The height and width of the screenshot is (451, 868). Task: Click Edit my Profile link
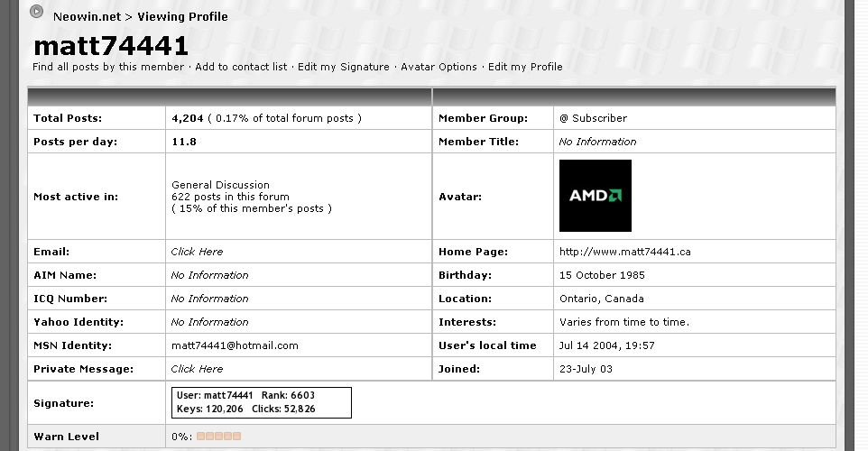point(525,67)
